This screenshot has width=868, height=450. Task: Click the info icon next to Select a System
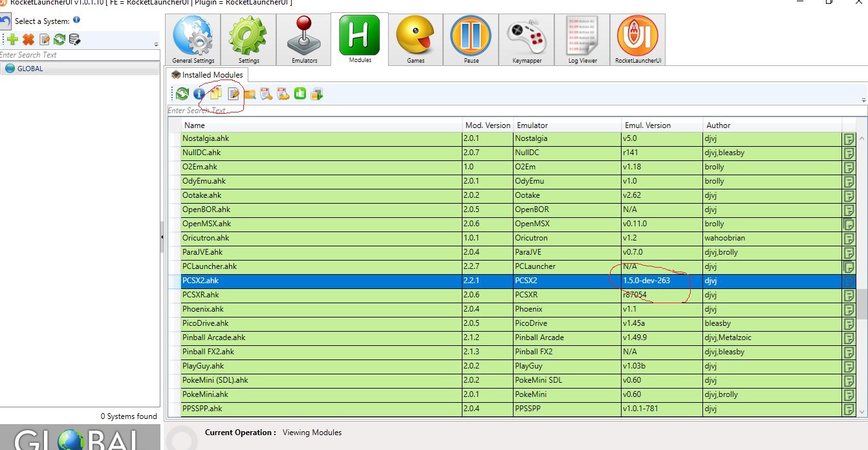pos(76,20)
